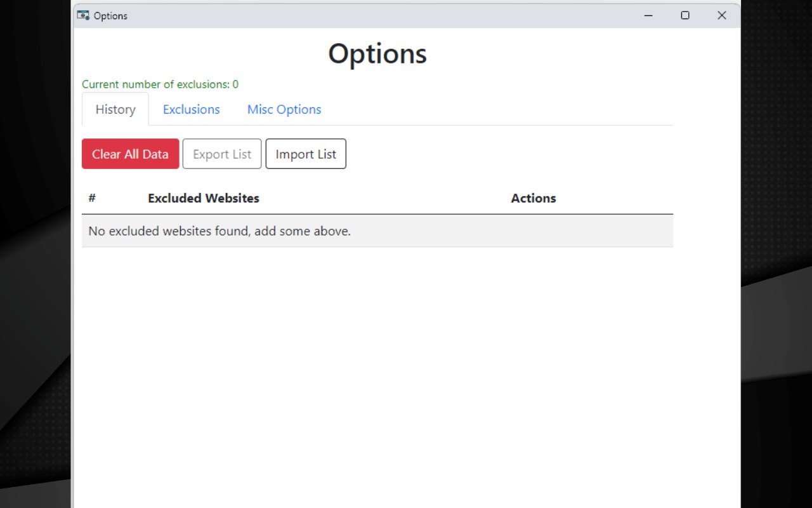This screenshot has height=508, width=812.
Task: Switch to the History tab
Action: point(115,109)
